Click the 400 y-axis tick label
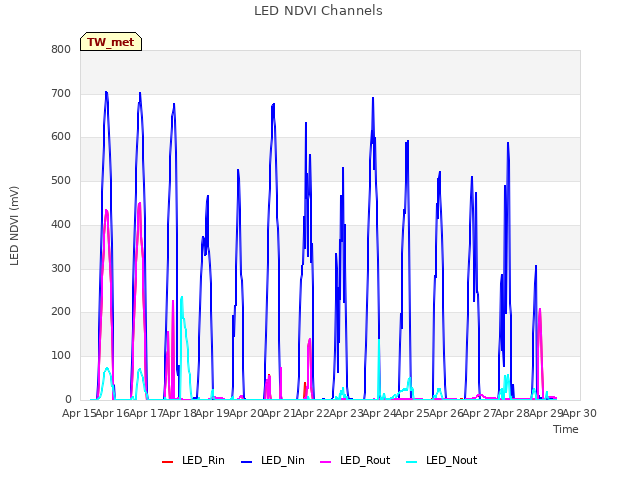The height and width of the screenshot is (480, 640). pos(61,224)
